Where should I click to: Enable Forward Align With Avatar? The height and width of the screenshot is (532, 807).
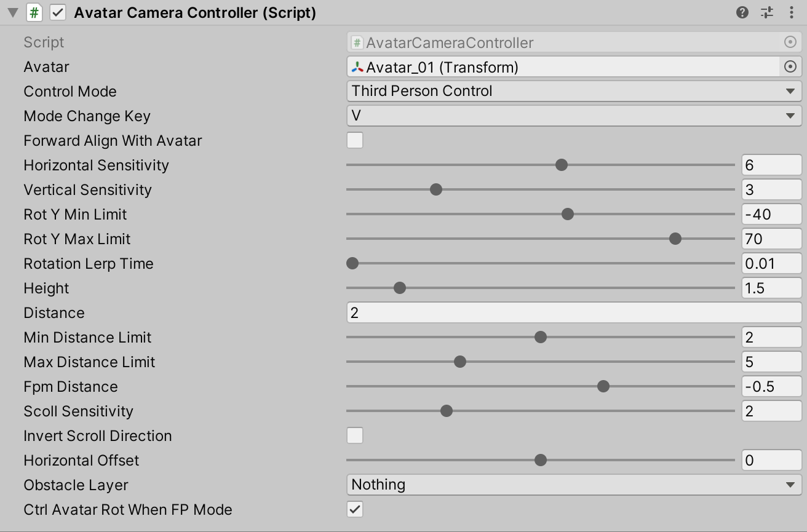coord(355,140)
